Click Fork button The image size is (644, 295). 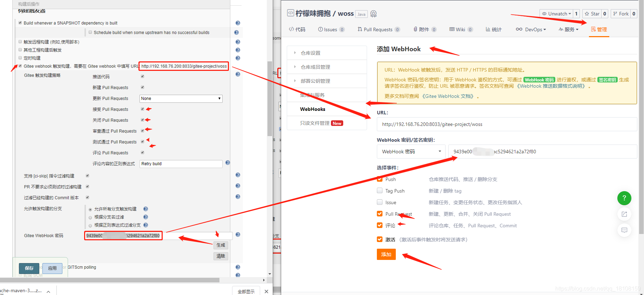coord(621,14)
